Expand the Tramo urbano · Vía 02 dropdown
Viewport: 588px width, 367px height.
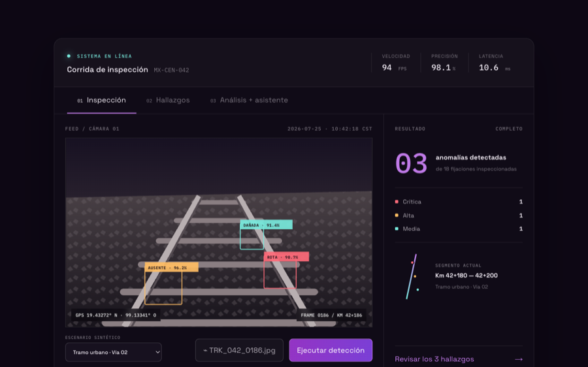pos(113,352)
